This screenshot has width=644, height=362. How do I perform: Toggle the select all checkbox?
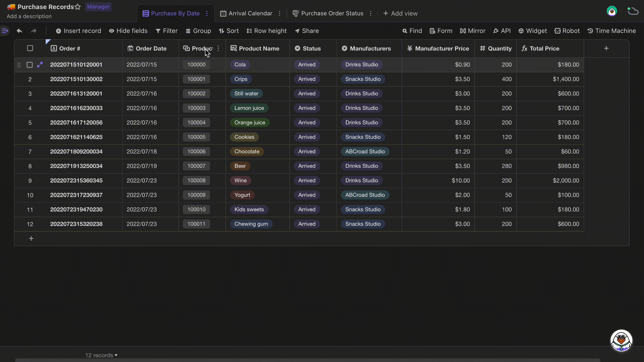point(30,48)
